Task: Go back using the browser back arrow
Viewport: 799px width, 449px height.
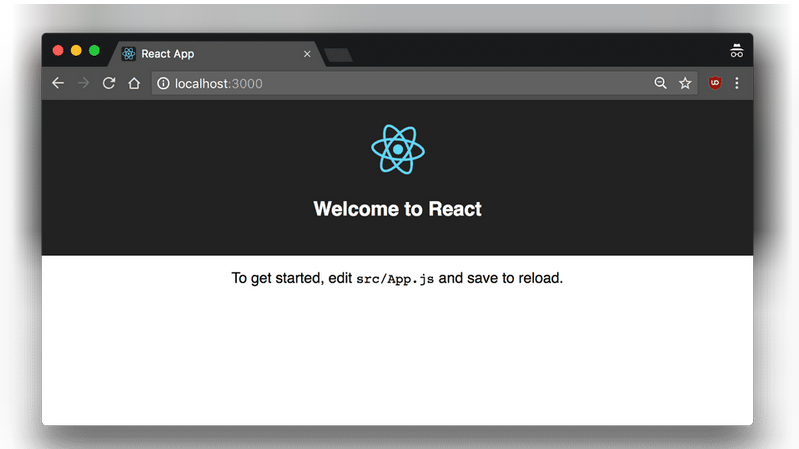Action: pos(58,83)
